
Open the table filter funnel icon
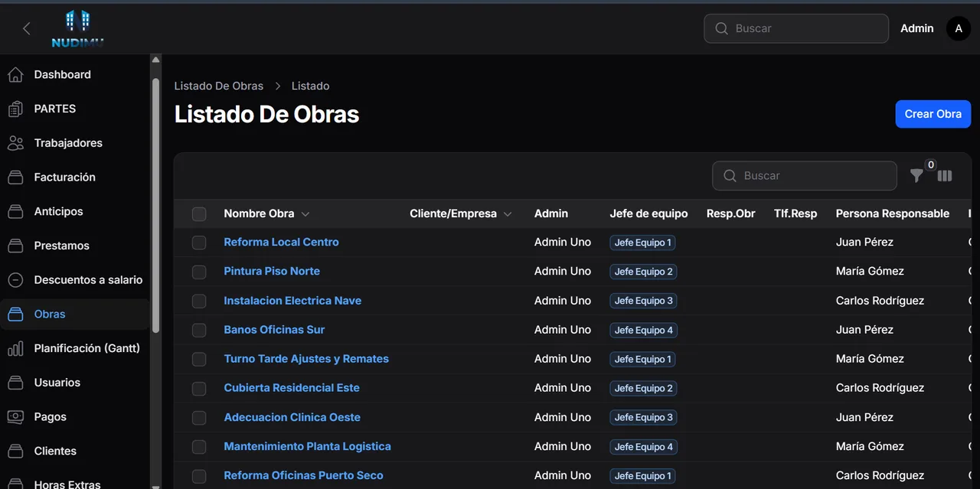pos(916,176)
